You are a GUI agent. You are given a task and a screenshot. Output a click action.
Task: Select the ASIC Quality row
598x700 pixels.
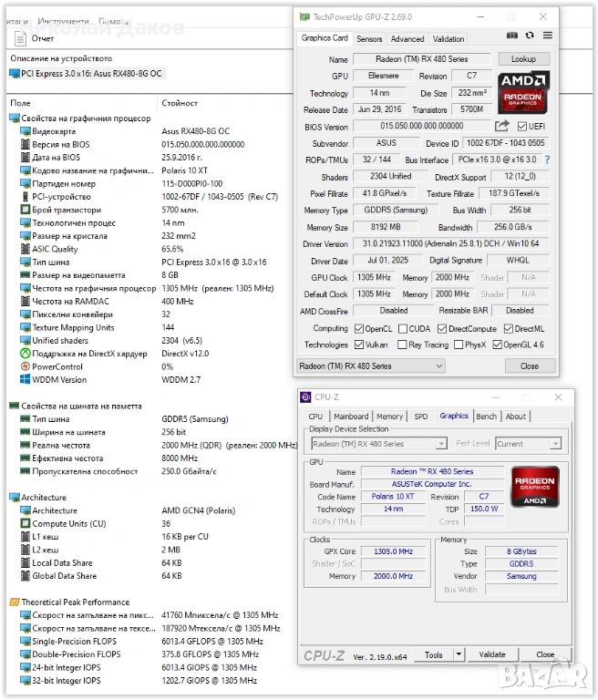point(55,249)
